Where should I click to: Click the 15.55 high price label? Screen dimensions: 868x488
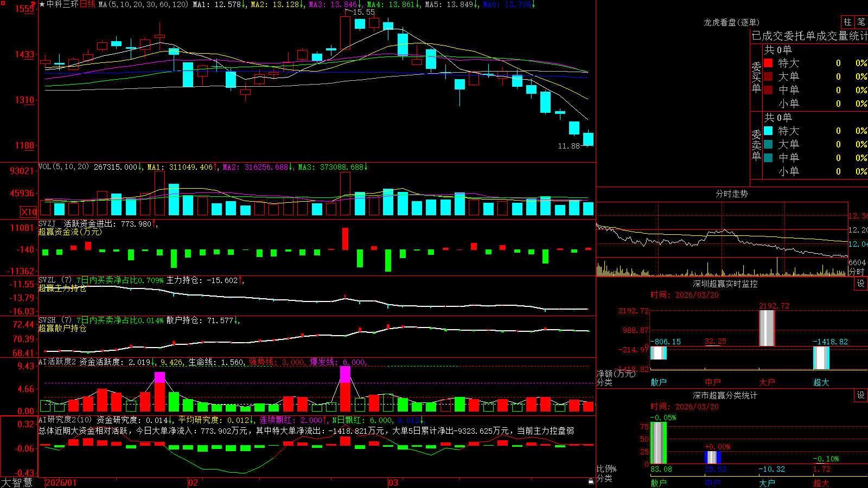click(x=363, y=12)
